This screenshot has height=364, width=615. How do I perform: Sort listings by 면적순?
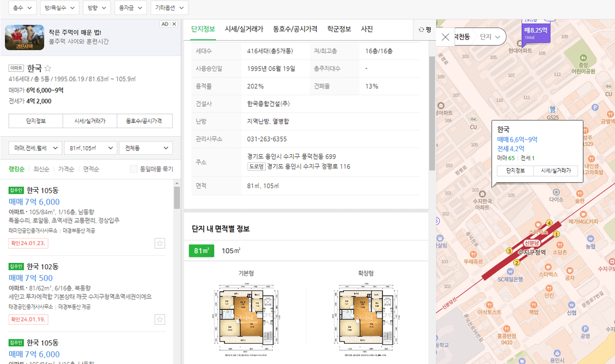click(91, 169)
